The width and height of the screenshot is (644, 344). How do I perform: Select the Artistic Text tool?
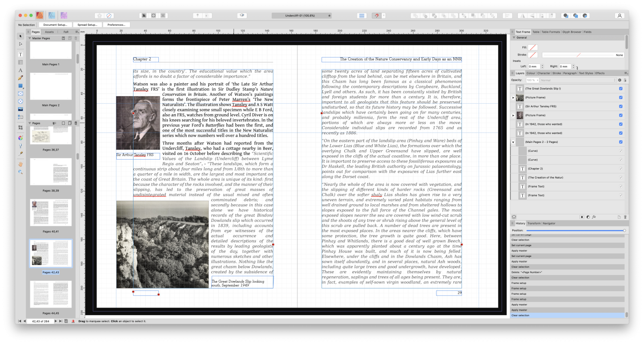coord(20,70)
